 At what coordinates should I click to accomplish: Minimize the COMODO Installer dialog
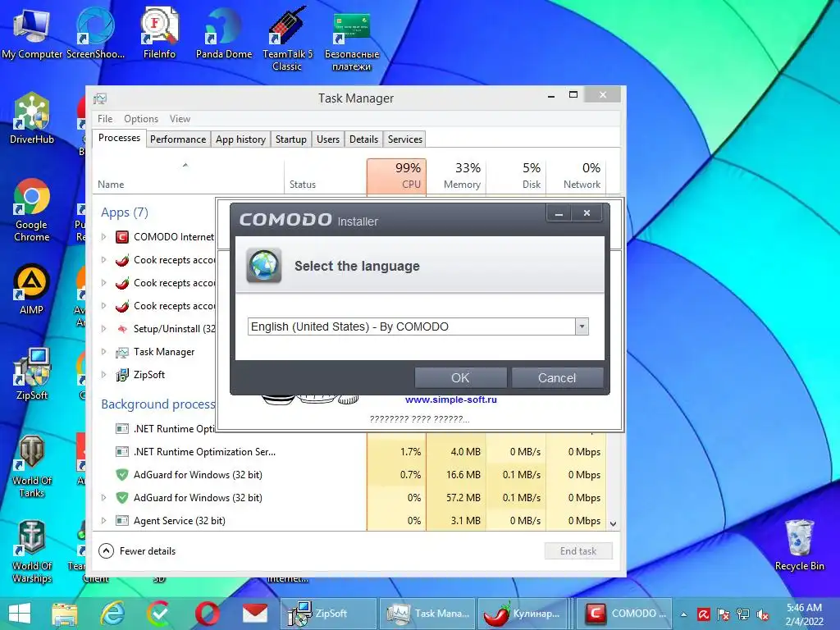[559, 213]
